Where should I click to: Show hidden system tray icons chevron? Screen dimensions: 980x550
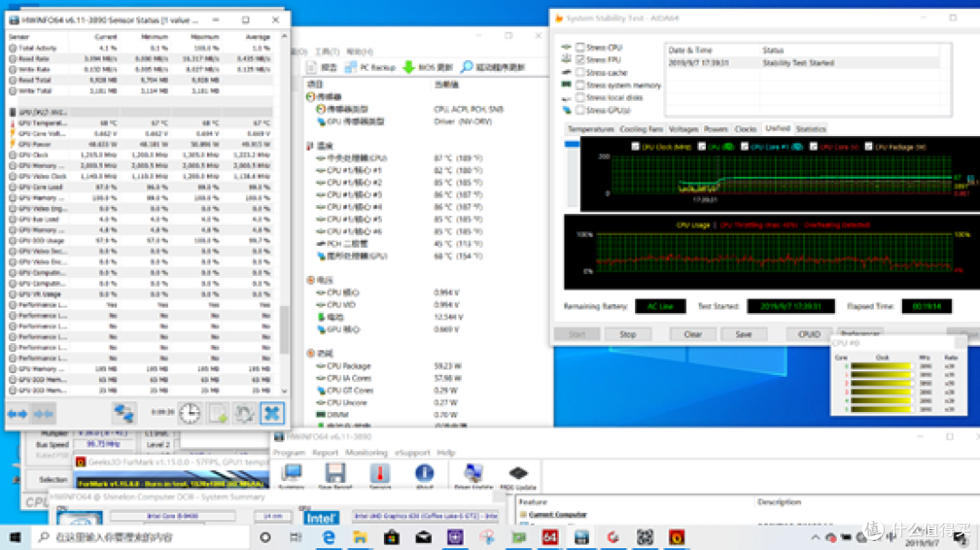click(x=815, y=537)
